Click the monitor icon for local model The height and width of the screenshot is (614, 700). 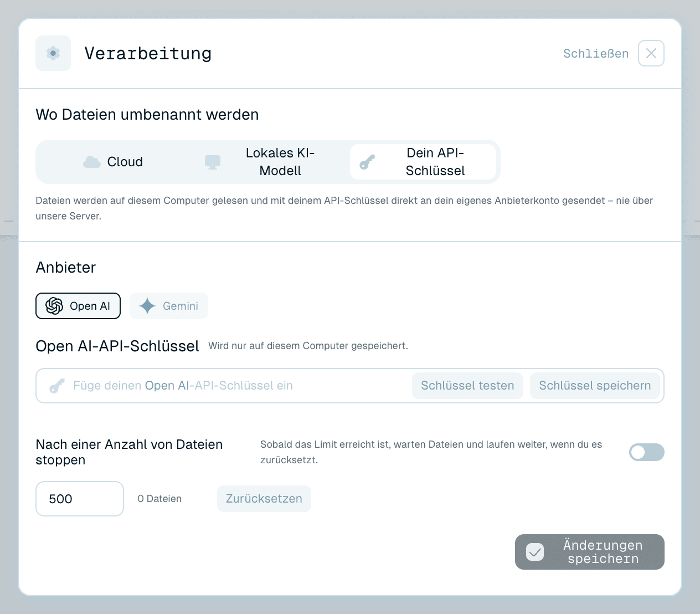(x=213, y=162)
